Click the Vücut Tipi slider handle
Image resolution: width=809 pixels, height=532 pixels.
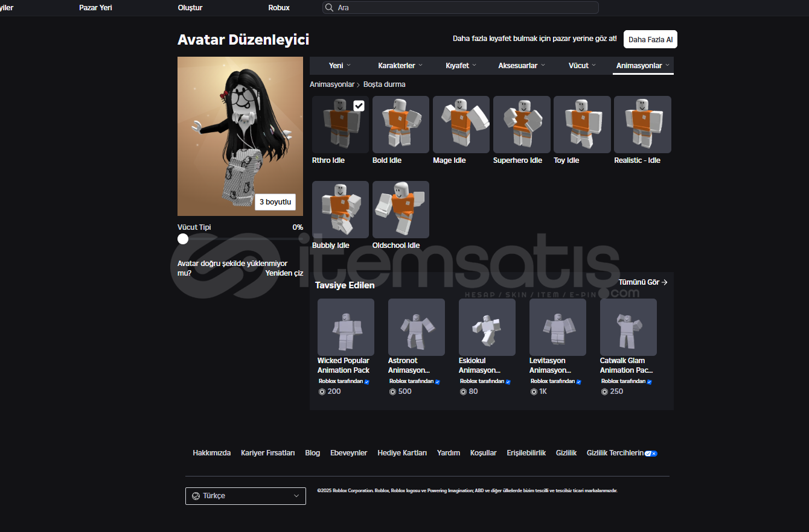(183, 239)
